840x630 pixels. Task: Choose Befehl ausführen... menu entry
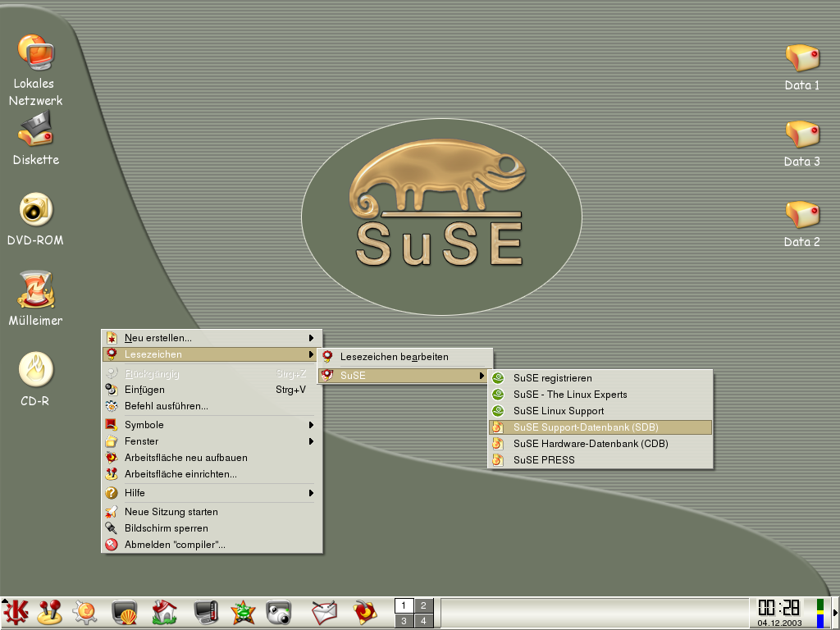pos(212,406)
